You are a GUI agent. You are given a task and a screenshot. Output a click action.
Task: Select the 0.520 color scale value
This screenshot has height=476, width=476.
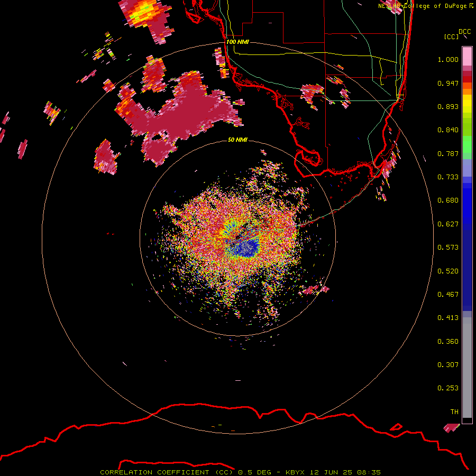(x=448, y=271)
